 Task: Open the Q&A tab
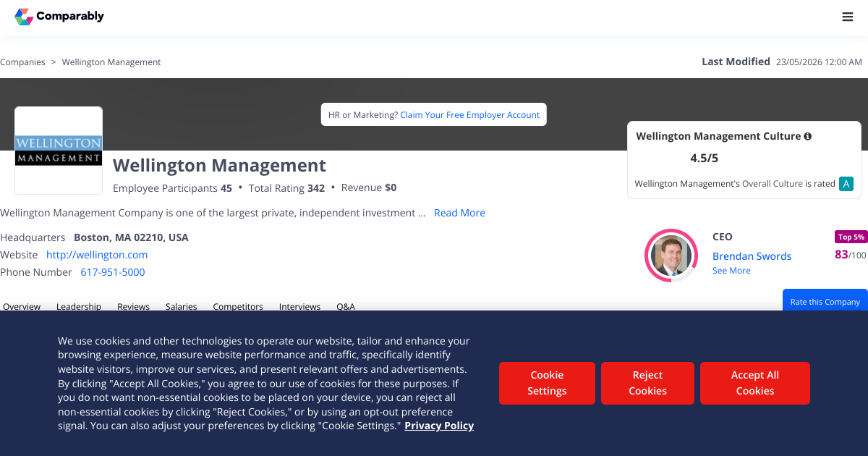(x=346, y=306)
